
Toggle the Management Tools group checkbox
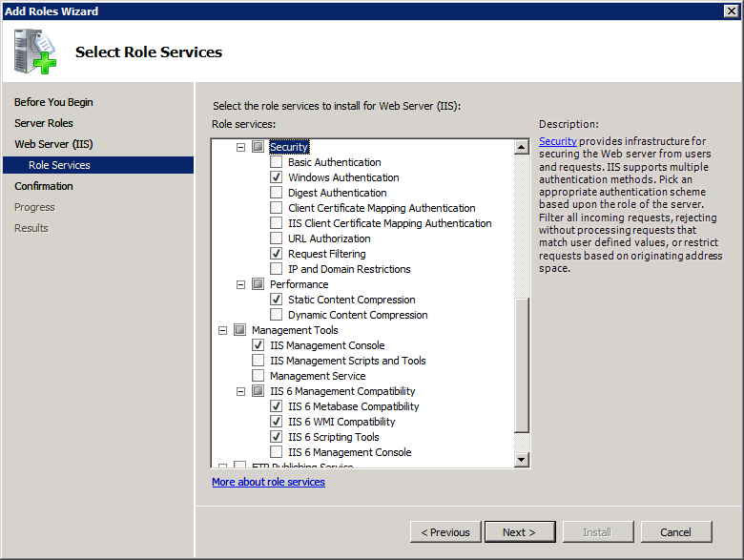coord(240,330)
